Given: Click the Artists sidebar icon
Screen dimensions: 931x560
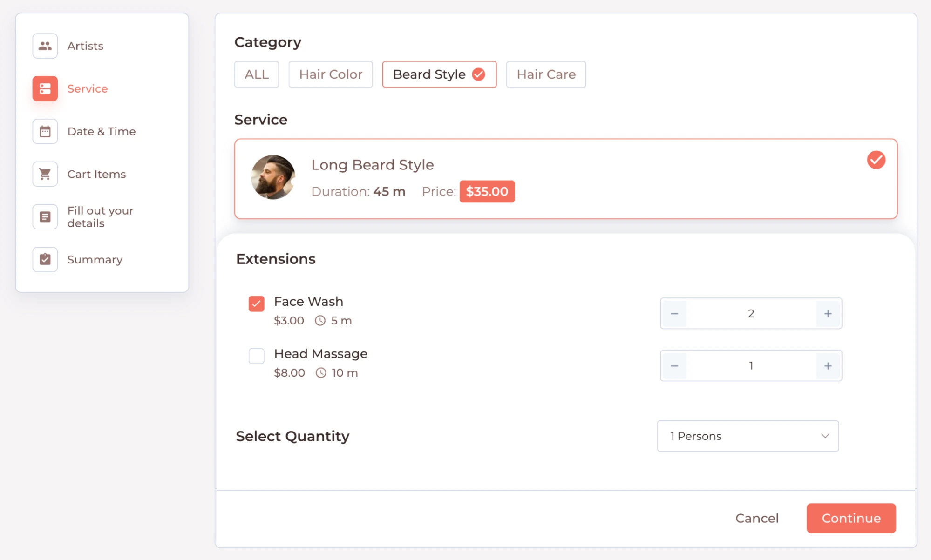Looking at the screenshot, I should click(45, 45).
